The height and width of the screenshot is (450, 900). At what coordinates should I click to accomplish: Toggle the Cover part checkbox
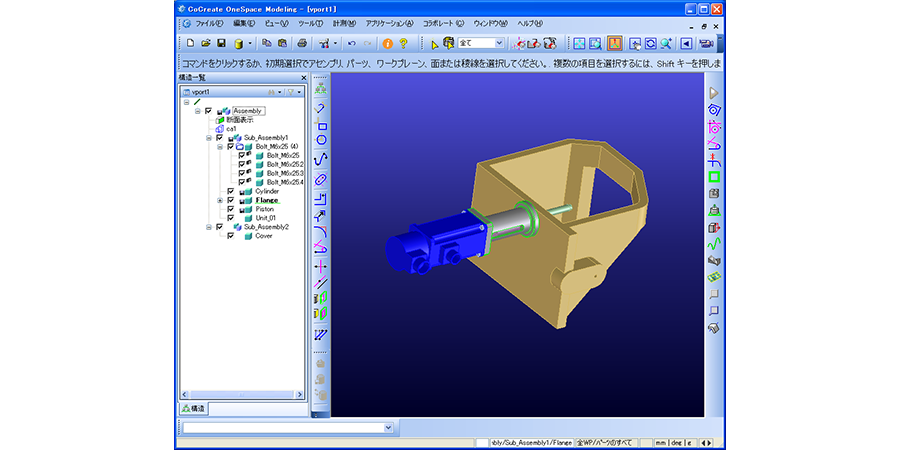coord(231,236)
